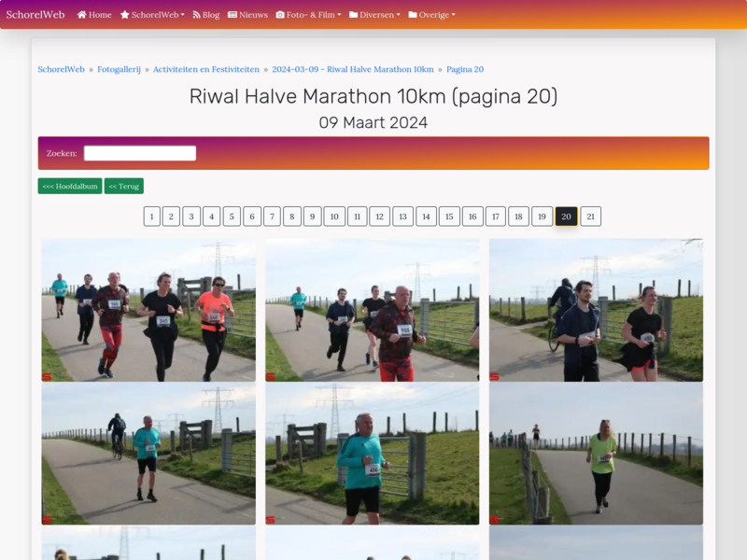
Task: Click the star icon beside SchorelWeb menu
Action: point(125,15)
